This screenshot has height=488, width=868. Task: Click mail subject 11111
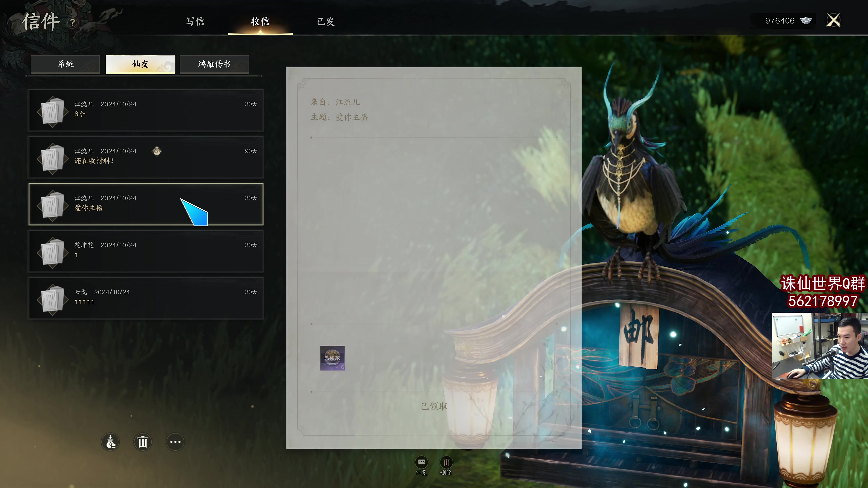pos(84,302)
